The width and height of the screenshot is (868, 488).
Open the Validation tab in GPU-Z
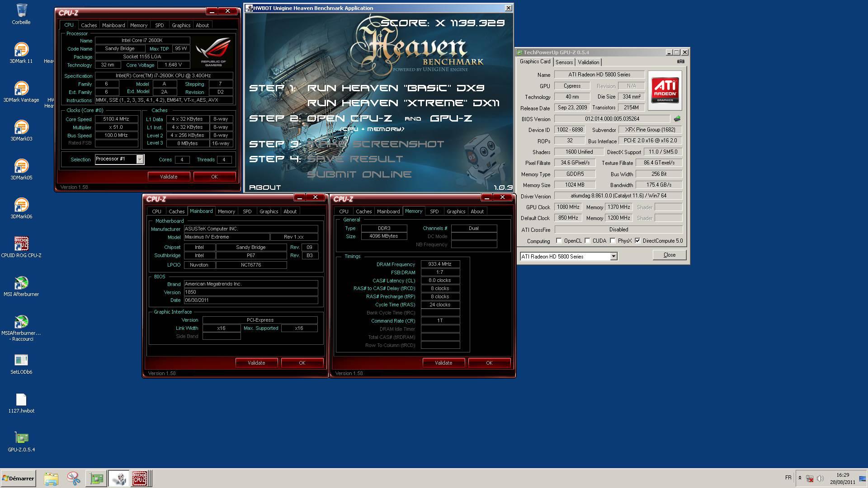pos(588,62)
